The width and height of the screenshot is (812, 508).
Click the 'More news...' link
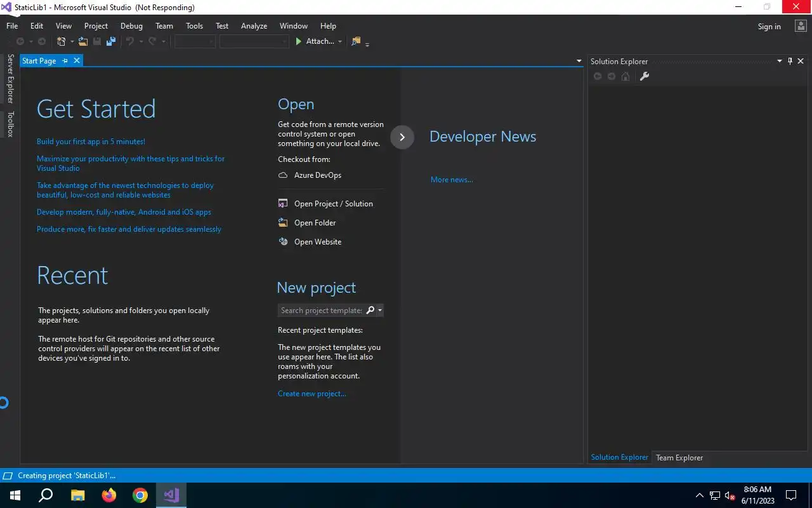452,180
